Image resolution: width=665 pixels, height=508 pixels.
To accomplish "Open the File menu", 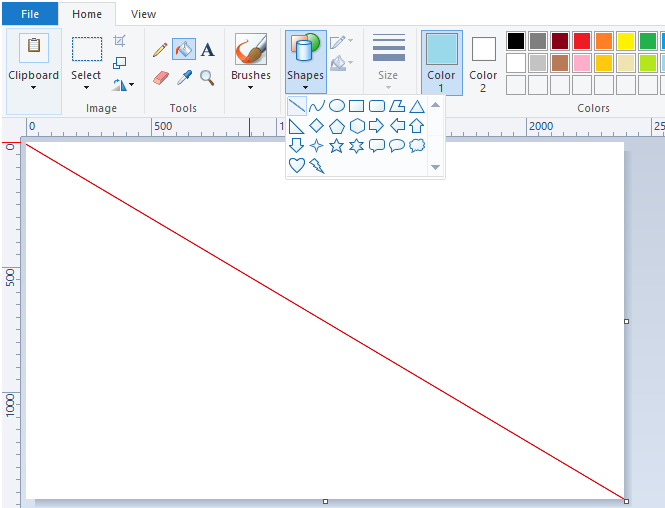I will 30,14.
